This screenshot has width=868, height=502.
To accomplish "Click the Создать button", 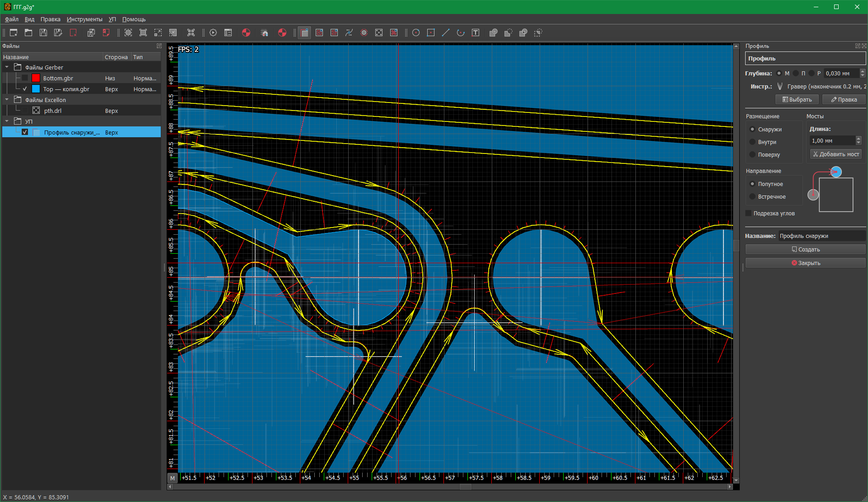I will pyautogui.click(x=805, y=249).
